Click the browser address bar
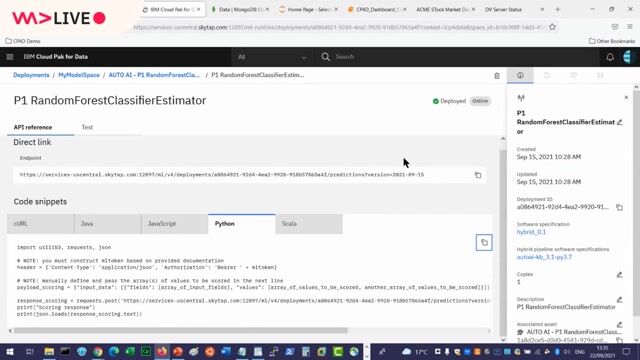640x360 pixels. 339,27
